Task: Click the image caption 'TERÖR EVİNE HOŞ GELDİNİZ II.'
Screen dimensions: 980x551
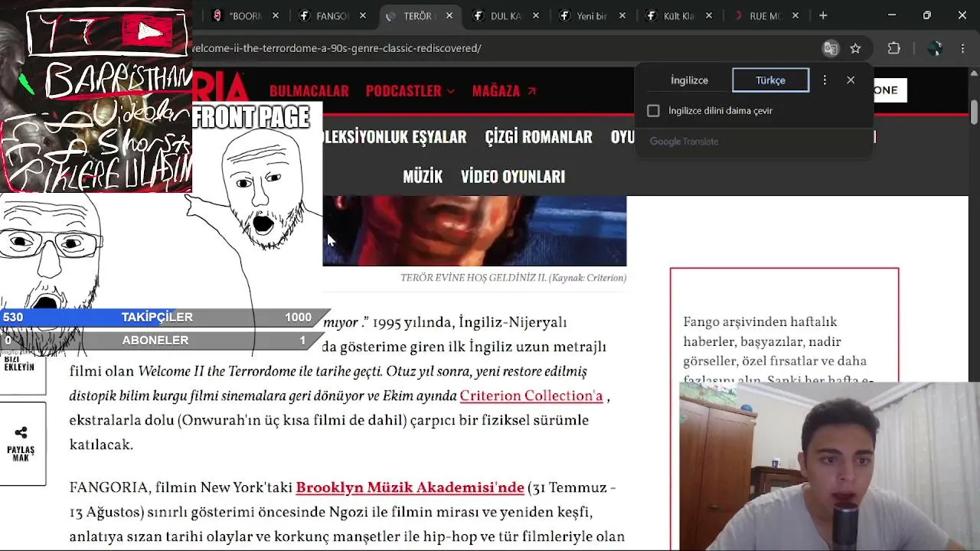Action: [472, 278]
